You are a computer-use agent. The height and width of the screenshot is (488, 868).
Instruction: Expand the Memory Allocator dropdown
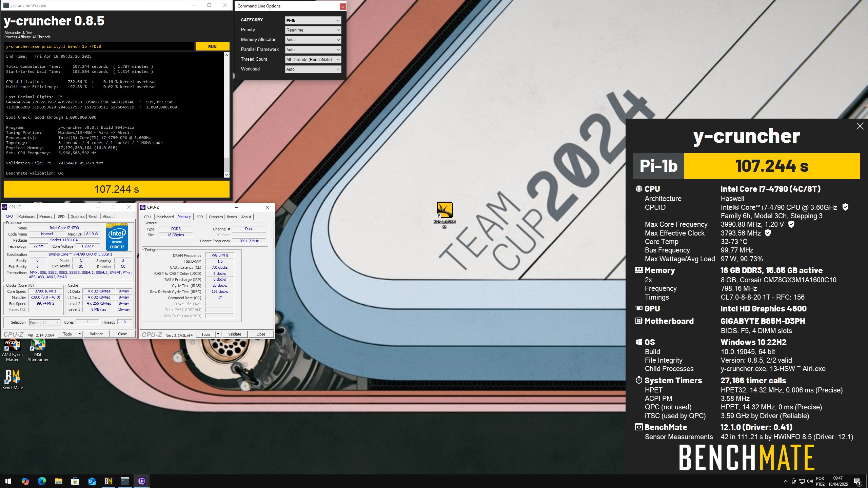[313, 40]
